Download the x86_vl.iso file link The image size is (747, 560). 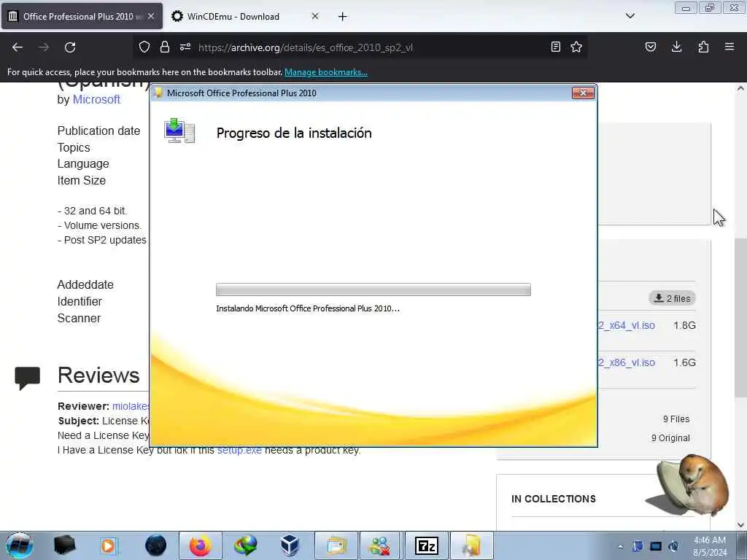point(627,362)
